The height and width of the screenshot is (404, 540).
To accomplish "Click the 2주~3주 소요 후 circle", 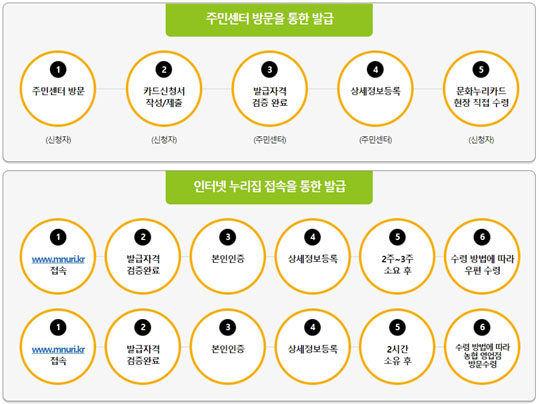I will pos(397,257).
